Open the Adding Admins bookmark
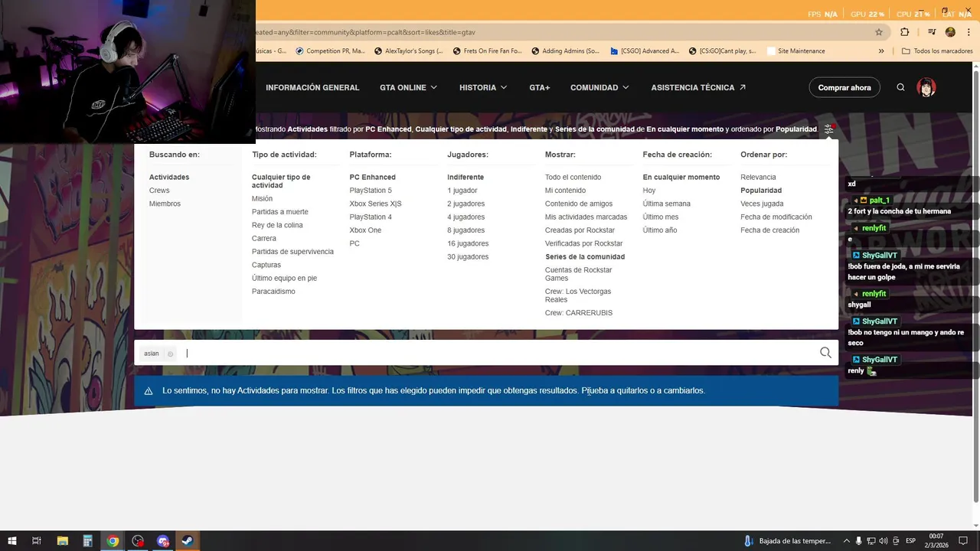Screen dimensions: 980x551 [565, 51]
